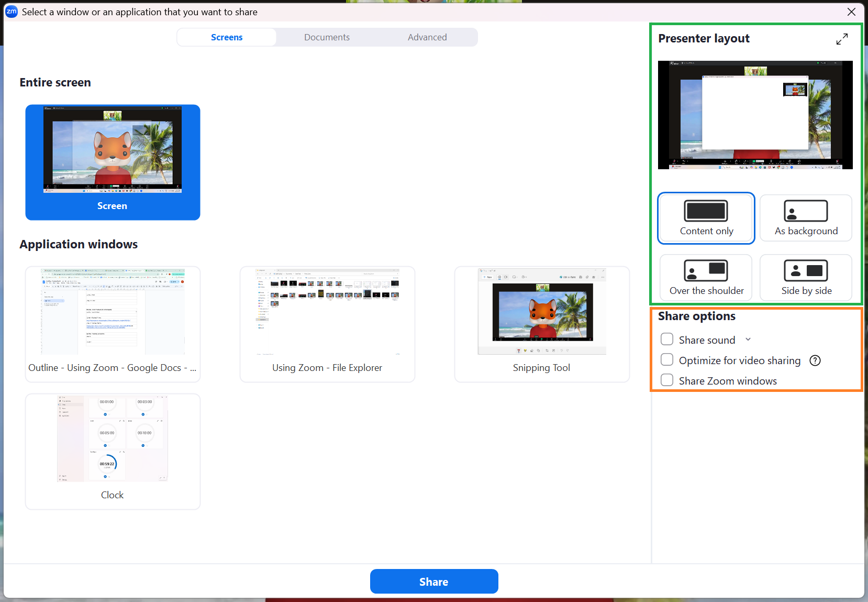Click the Application windows heading
This screenshot has width=868, height=602.
click(79, 244)
